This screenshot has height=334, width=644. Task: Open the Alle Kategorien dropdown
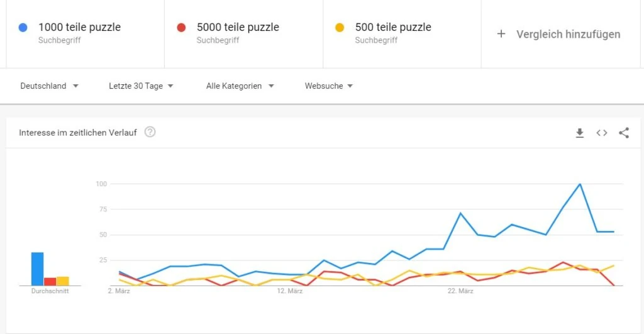click(240, 86)
